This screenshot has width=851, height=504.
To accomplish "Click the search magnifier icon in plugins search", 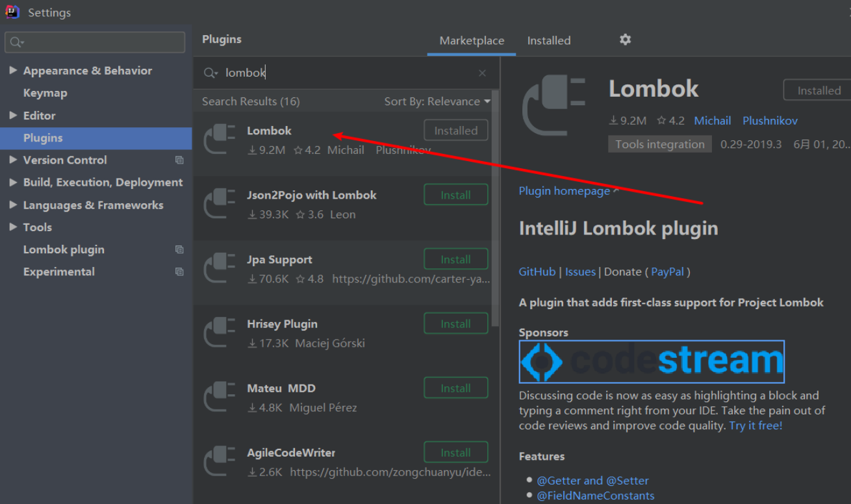I will [x=210, y=73].
